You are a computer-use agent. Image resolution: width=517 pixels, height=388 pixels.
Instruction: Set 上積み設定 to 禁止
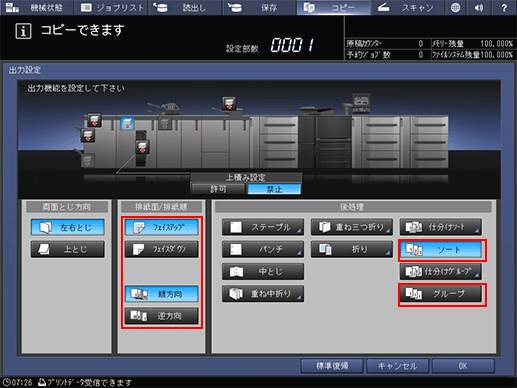coord(274,189)
